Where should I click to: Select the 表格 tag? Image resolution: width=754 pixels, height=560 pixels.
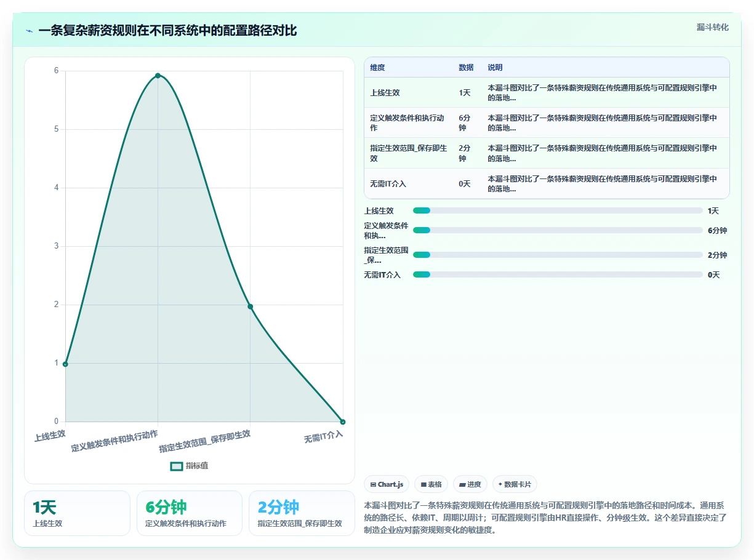431,484
